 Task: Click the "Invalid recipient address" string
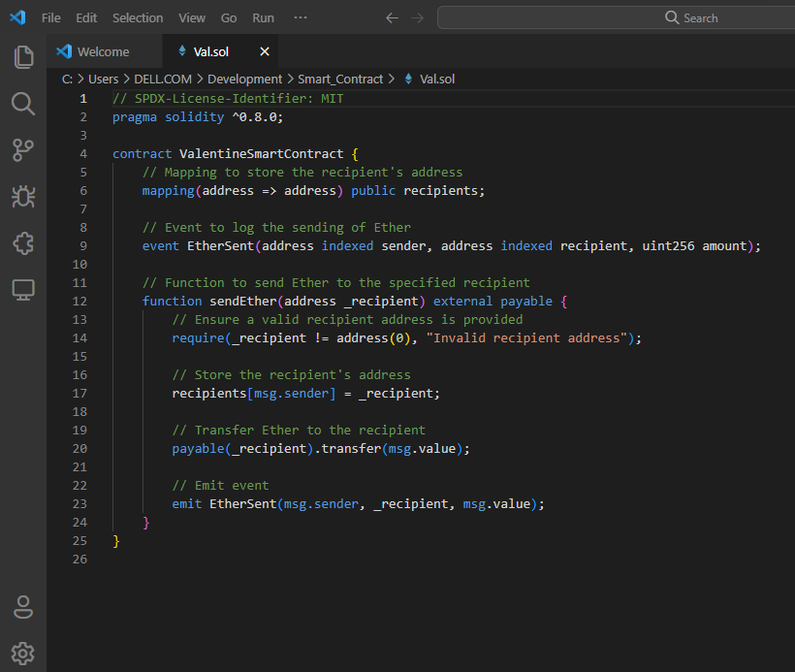[x=526, y=338]
